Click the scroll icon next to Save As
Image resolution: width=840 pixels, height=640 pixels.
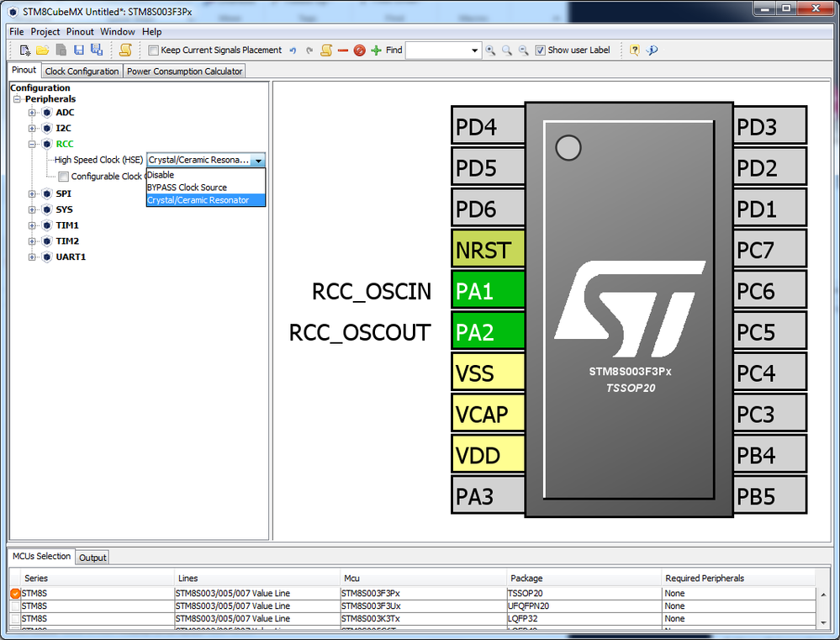[125, 50]
